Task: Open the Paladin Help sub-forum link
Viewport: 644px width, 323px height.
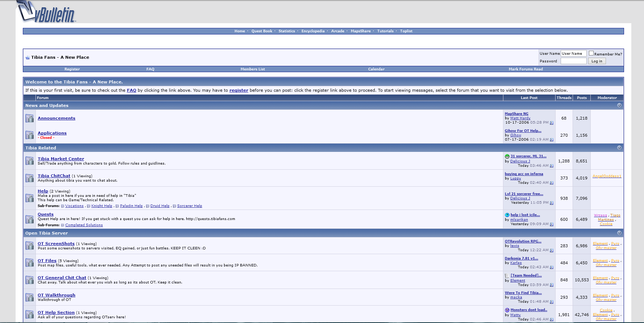Action: [x=131, y=206]
